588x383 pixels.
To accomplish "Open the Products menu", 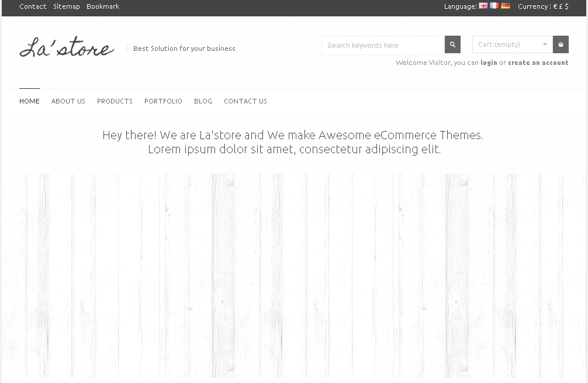I will tap(115, 101).
